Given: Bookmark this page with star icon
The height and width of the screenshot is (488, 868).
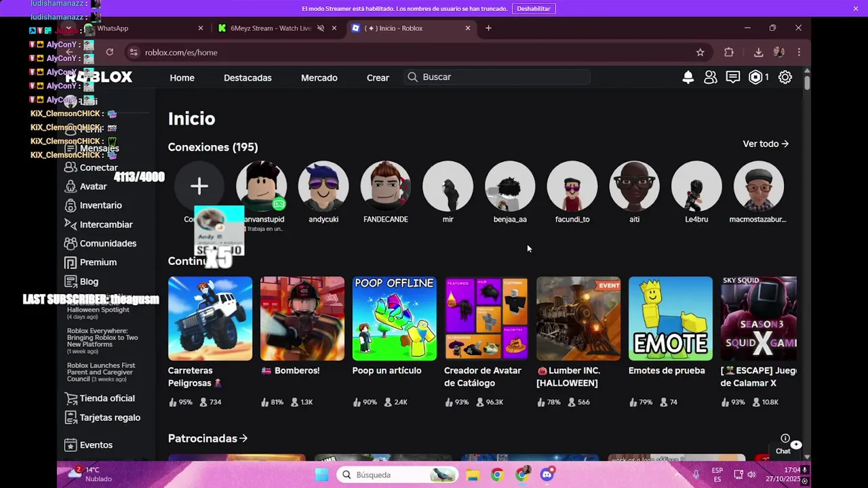Looking at the screenshot, I should pyautogui.click(x=700, y=52).
